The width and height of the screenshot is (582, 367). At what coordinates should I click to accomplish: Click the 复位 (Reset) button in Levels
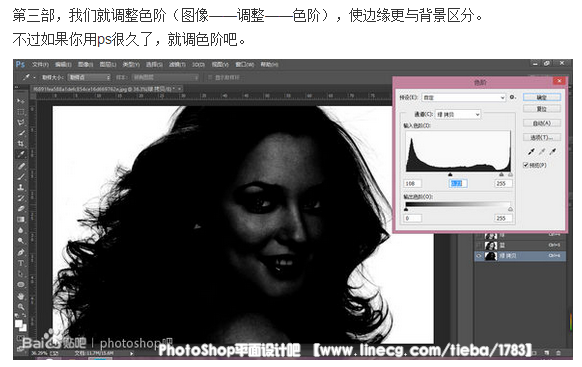(x=542, y=109)
